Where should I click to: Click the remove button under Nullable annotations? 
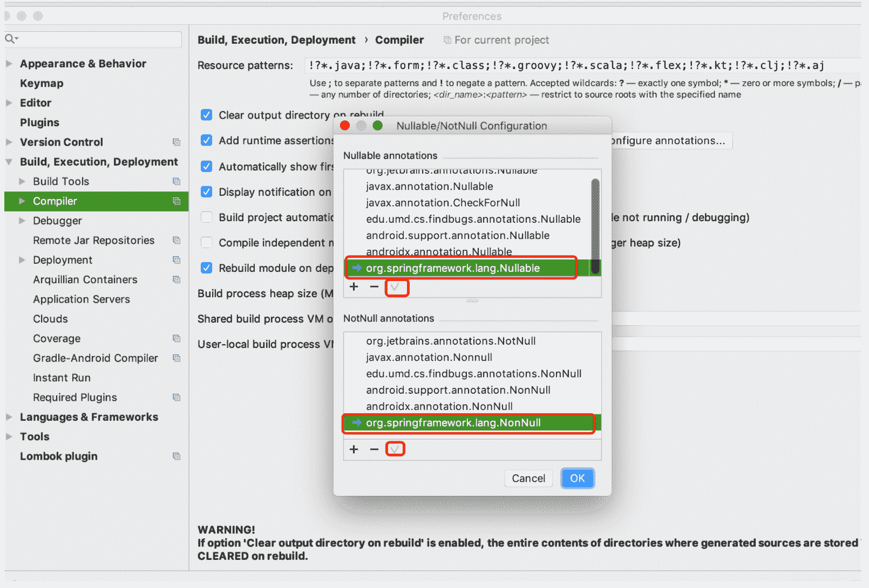tap(374, 287)
